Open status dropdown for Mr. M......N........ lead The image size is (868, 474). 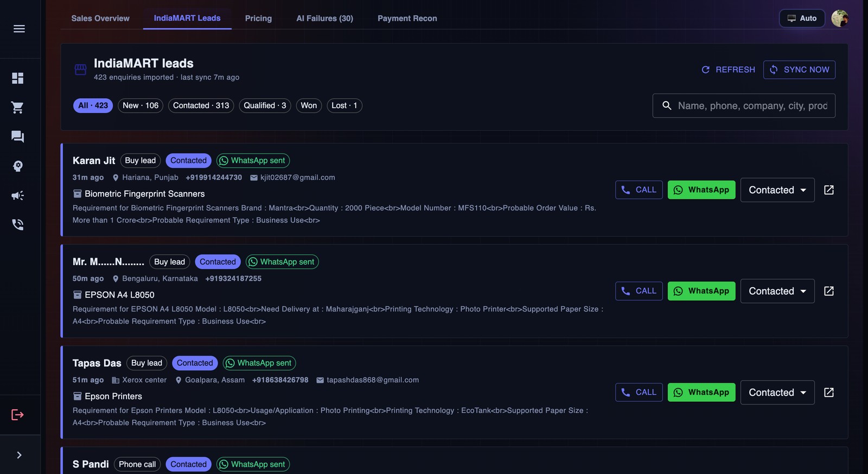777,291
